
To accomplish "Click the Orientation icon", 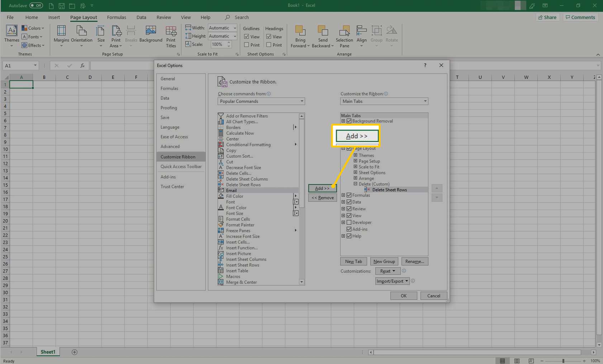I will 82,31.
